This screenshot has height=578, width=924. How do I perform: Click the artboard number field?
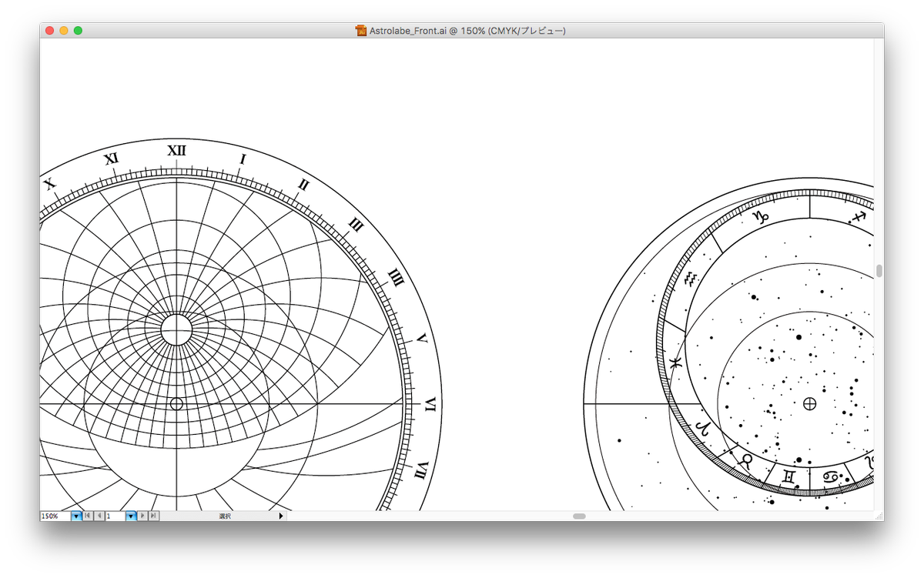pyautogui.click(x=115, y=516)
